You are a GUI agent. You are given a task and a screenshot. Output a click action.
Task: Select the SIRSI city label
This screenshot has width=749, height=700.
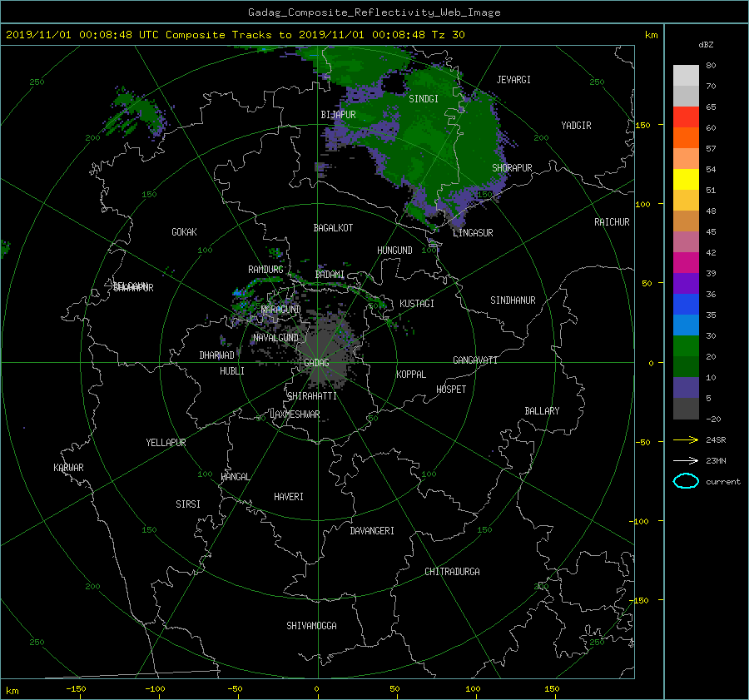tap(188, 504)
